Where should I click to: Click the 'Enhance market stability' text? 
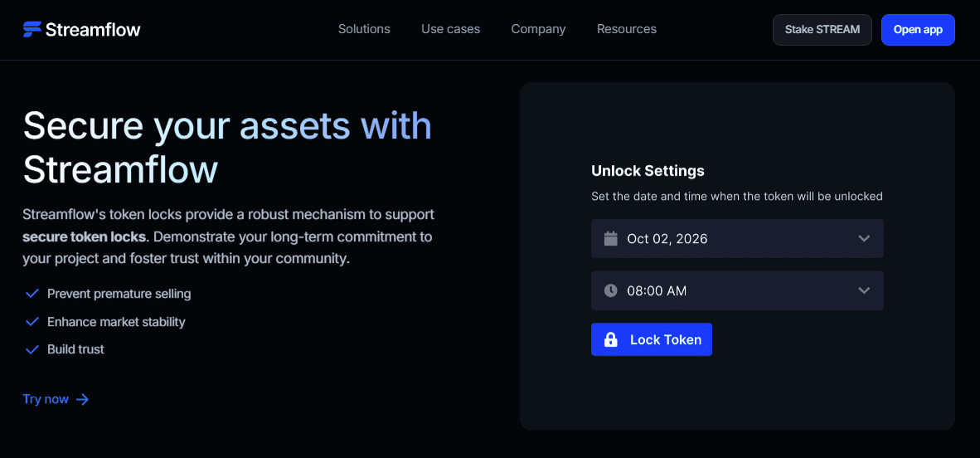click(116, 322)
